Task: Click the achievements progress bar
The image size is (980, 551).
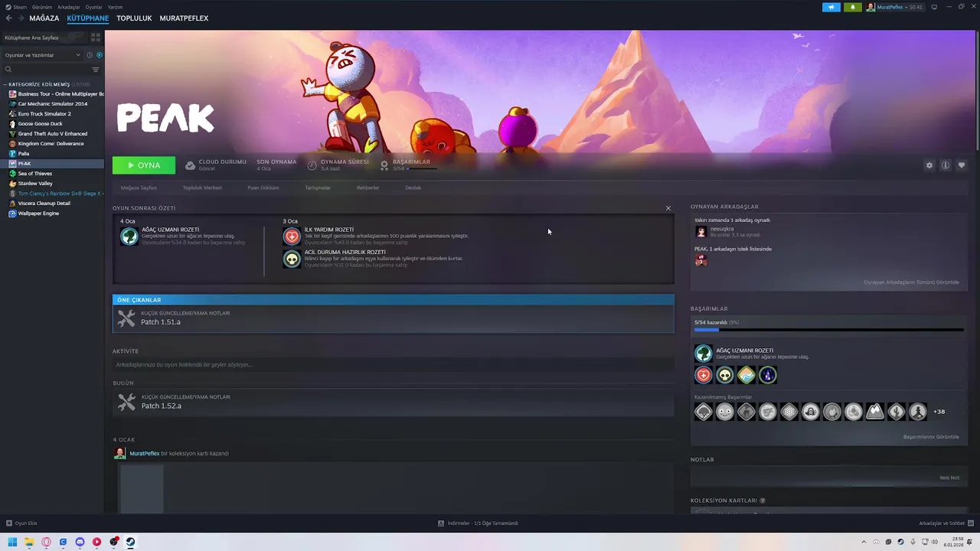Action: click(828, 330)
